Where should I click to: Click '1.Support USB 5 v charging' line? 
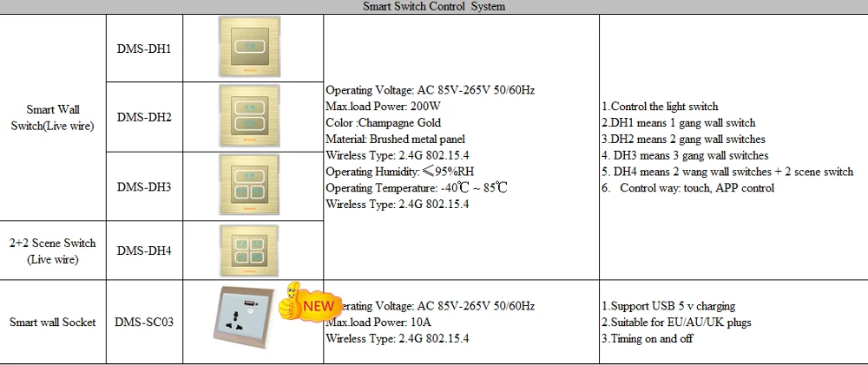click(668, 306)
